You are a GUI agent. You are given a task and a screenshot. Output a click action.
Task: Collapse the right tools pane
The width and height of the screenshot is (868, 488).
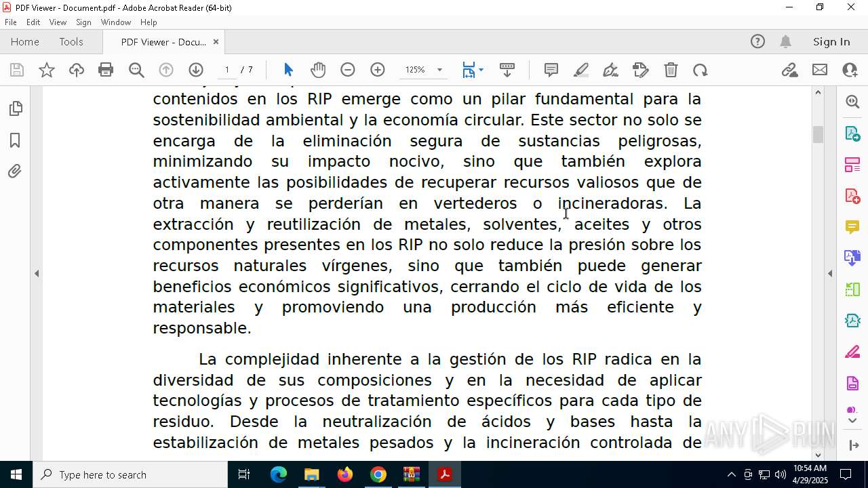(830, 273)
